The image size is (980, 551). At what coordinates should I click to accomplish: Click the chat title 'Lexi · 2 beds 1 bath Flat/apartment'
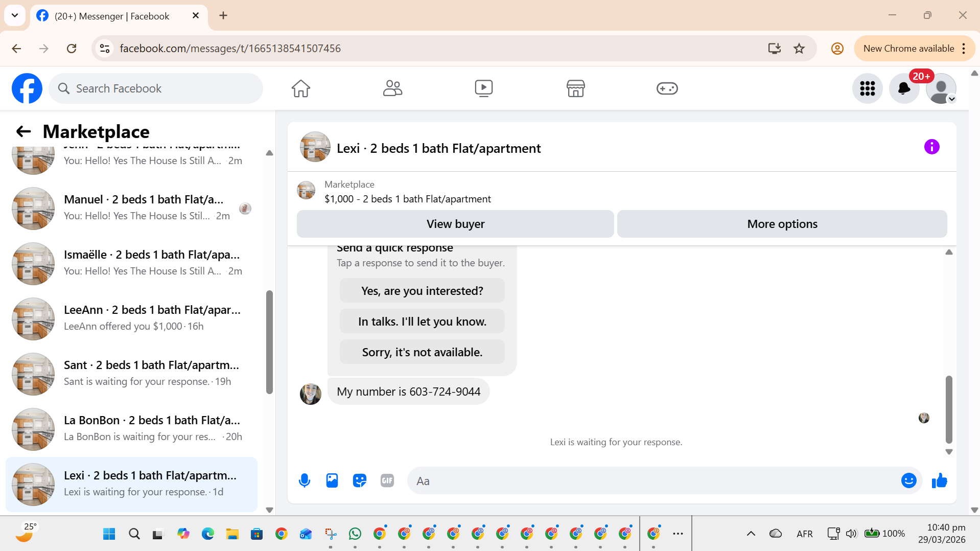point(439,148)
